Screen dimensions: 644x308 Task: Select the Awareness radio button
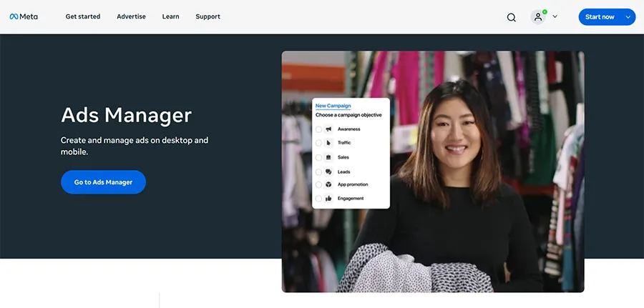(318, 129)
